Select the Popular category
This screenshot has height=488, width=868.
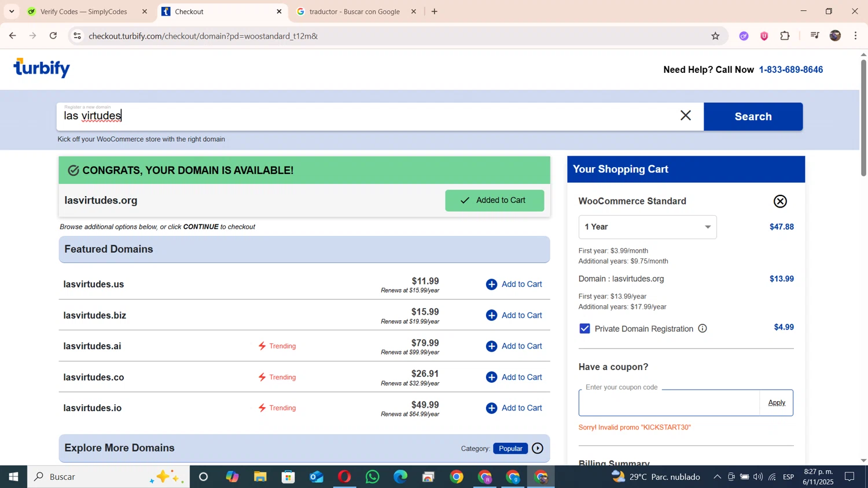(510, 448)
